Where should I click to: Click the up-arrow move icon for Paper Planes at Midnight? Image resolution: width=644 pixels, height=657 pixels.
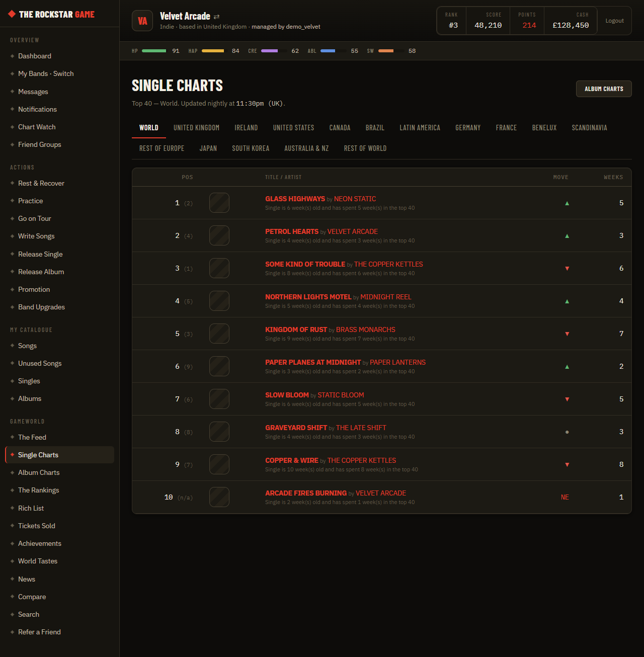(567, 367)
